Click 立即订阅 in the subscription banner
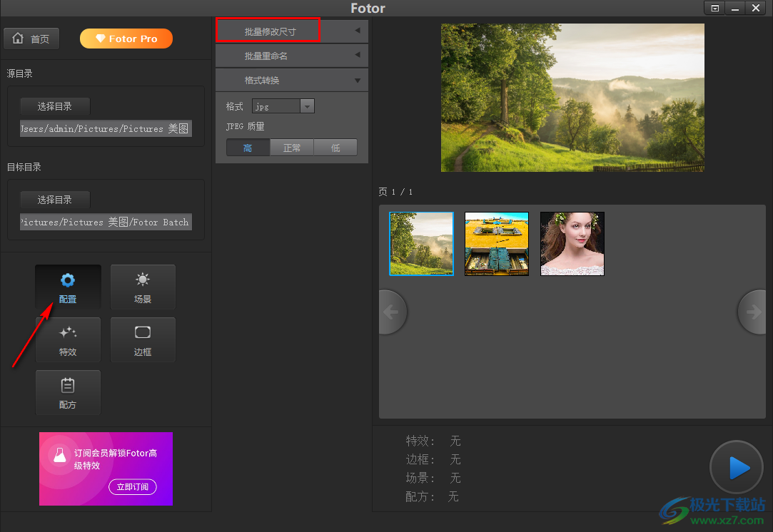 (133, 486)
